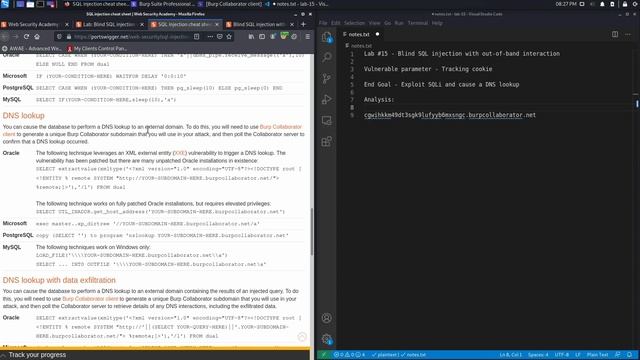The width and height of the screenshot is (640, 360).
Task: Click the plaintext check entry in status bar
Action: tap(384, 355)
